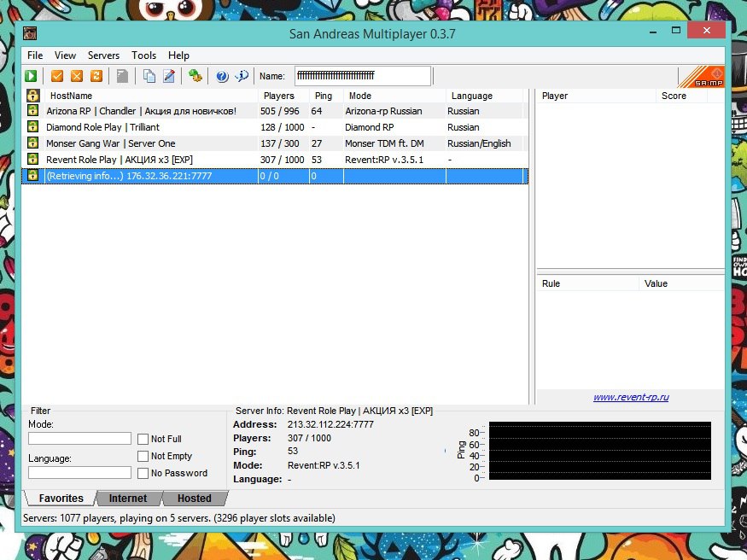Screen dimensions: 747x560
Task: Click the green Connect play icon
Action: (x=32, y=76)
